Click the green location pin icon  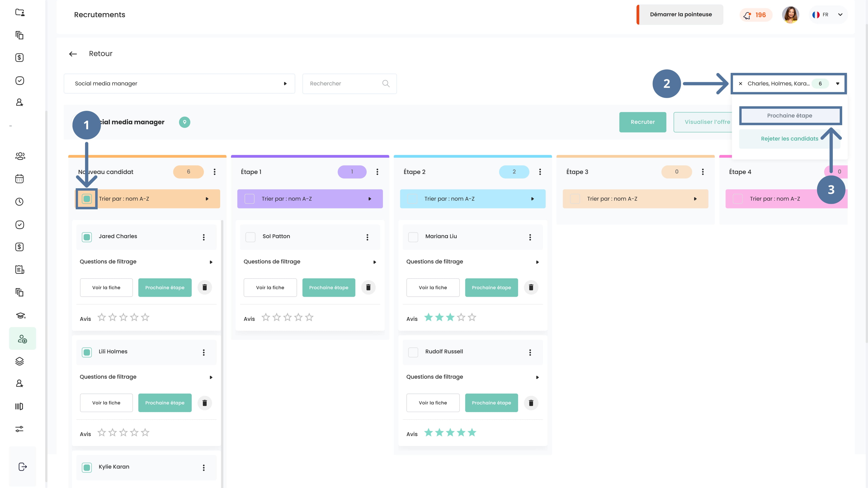pyautogui.click(x=184, y=122)
